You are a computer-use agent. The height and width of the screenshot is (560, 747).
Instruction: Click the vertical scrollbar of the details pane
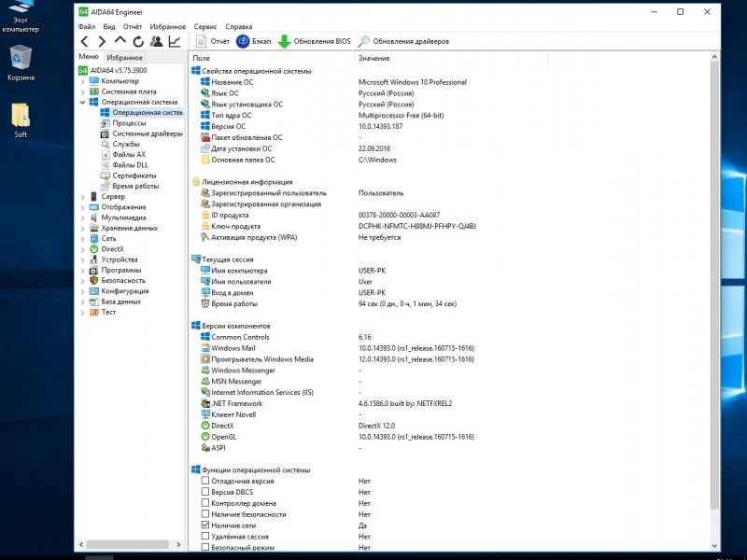[714, 286]
